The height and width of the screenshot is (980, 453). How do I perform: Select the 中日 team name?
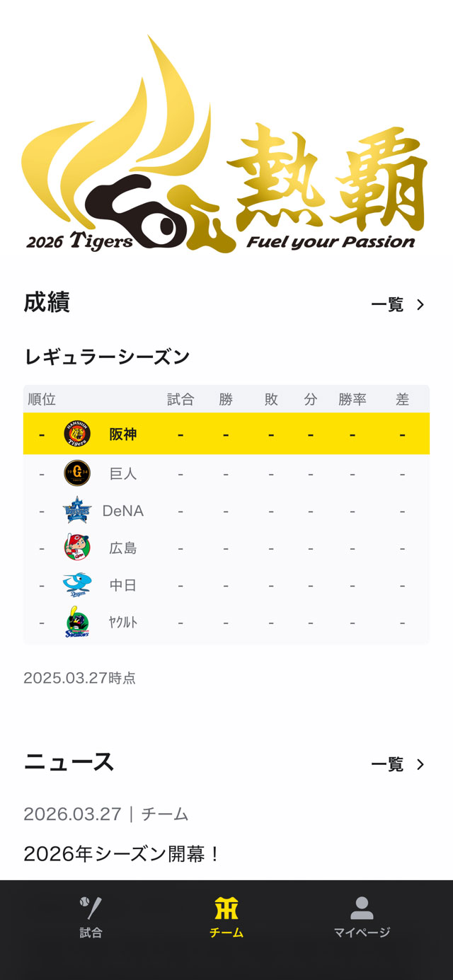point(123,585)
